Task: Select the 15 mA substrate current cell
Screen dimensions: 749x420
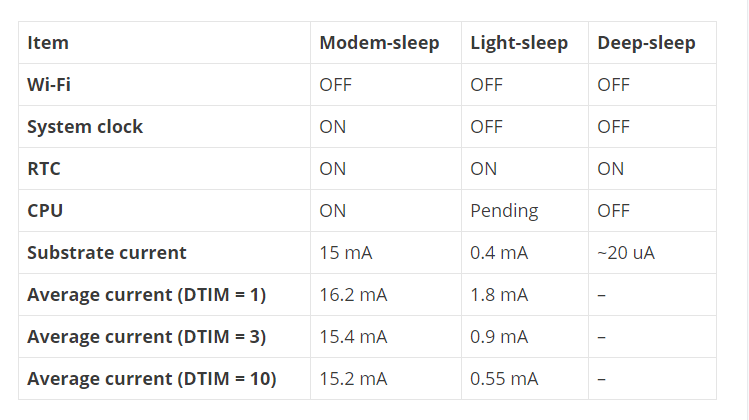Action: [346, 253]
